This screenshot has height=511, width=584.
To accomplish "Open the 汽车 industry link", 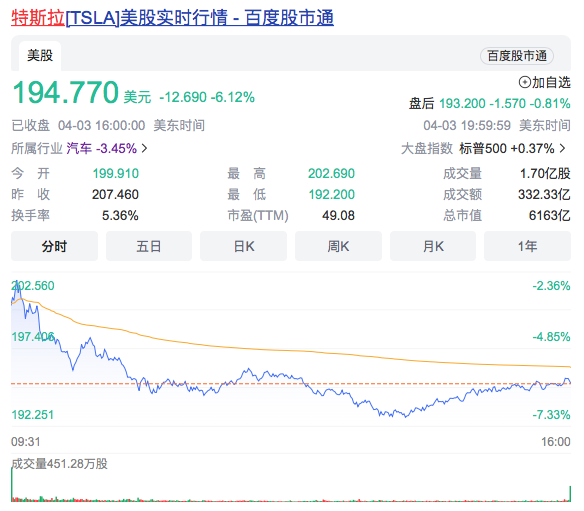I will point(79,148).
